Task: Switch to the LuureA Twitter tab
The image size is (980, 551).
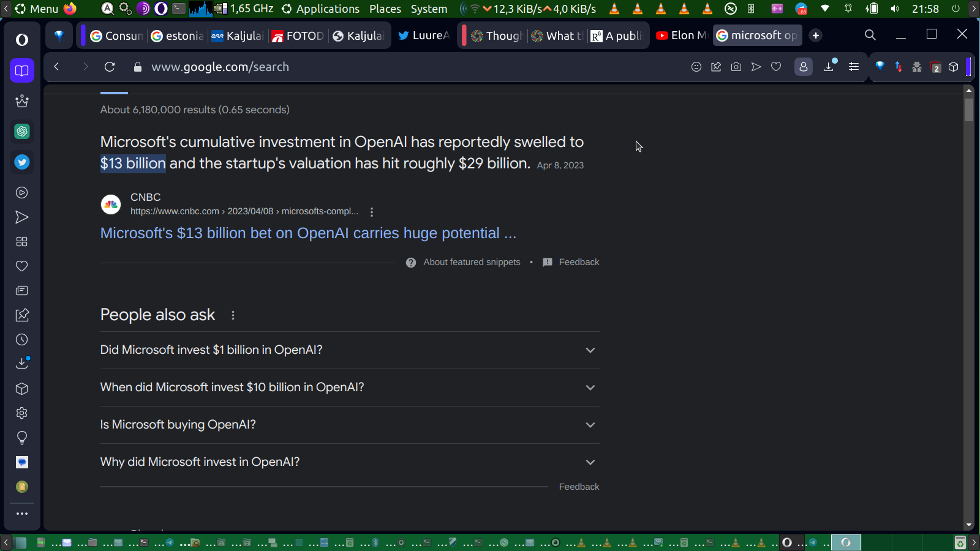Action: [x=424, y=36]
